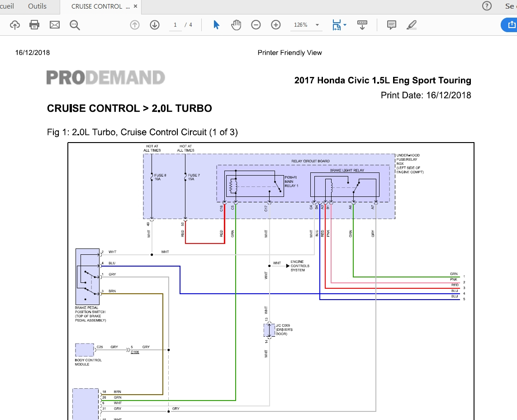Viewport: 517px width, 420px height.
Task: Click the "FUSE 7 15A" label
Action: pos(194,177)
